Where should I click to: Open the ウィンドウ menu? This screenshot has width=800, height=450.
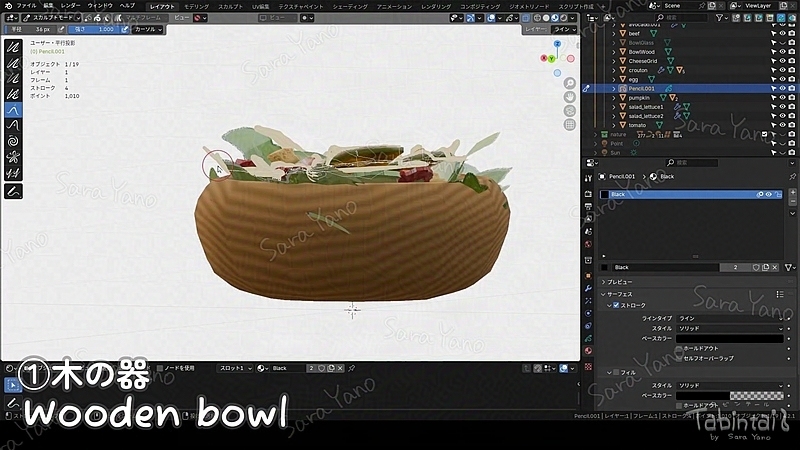click(x=100, y=6)
